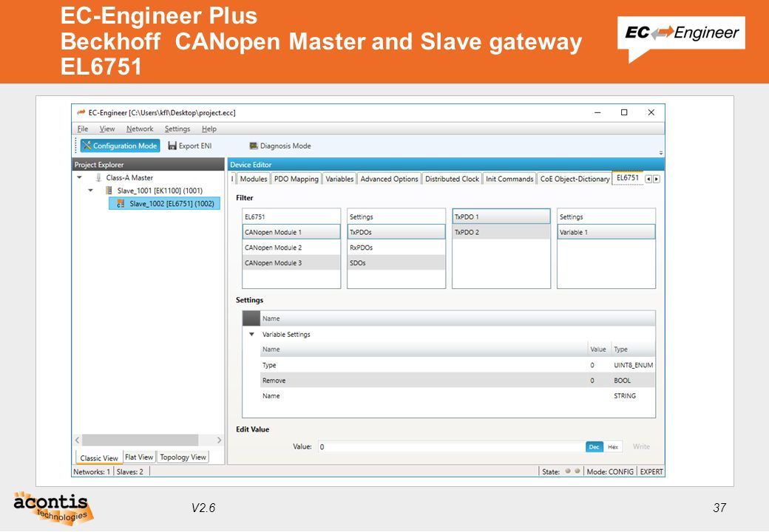Open the Settings menu
The image size is (769, 532).
177,129
